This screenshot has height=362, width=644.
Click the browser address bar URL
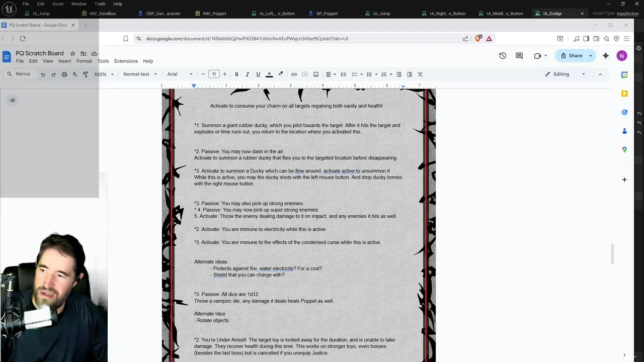[247, 38]
